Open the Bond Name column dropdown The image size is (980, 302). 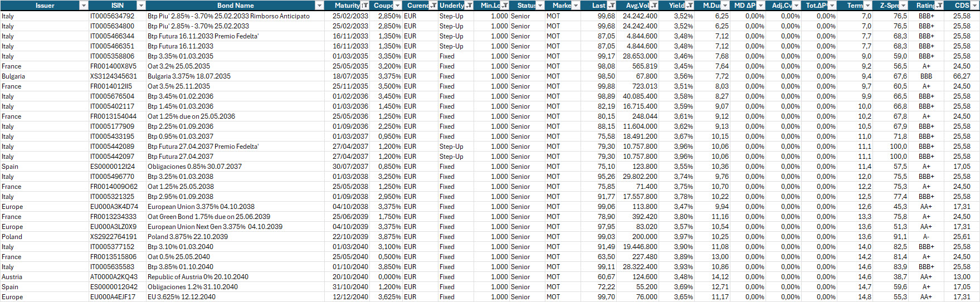[319, 6]
